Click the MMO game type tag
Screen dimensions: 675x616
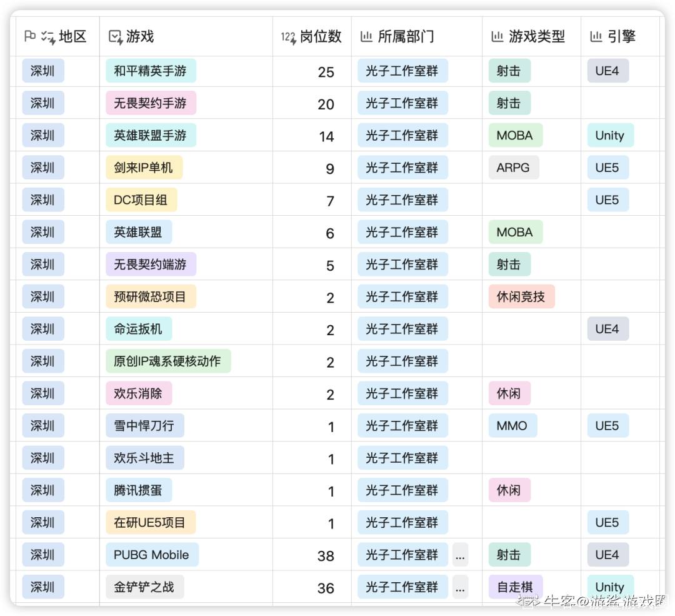(512, 426)
